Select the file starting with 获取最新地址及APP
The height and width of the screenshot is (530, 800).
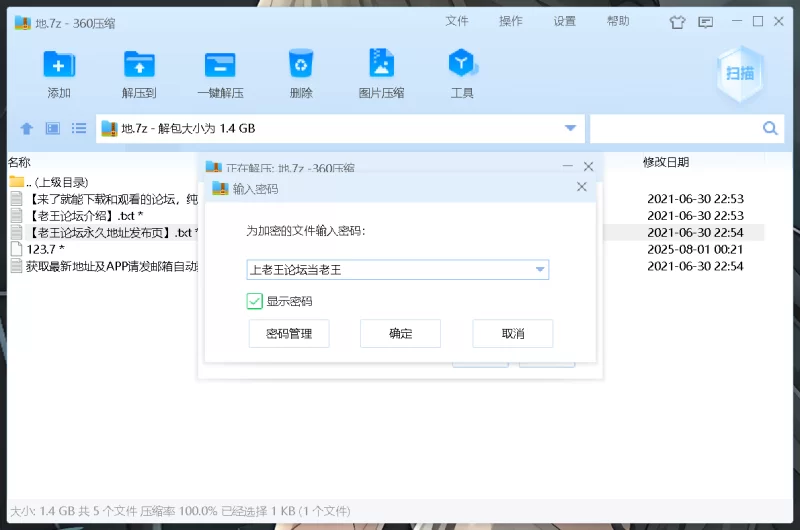[x=104, y=266]
